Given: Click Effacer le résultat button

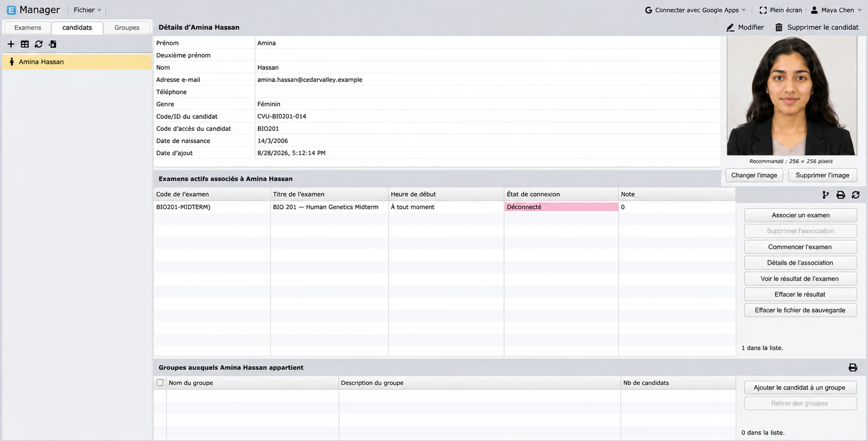Looking at the screenshot, I should pos(800,294).
